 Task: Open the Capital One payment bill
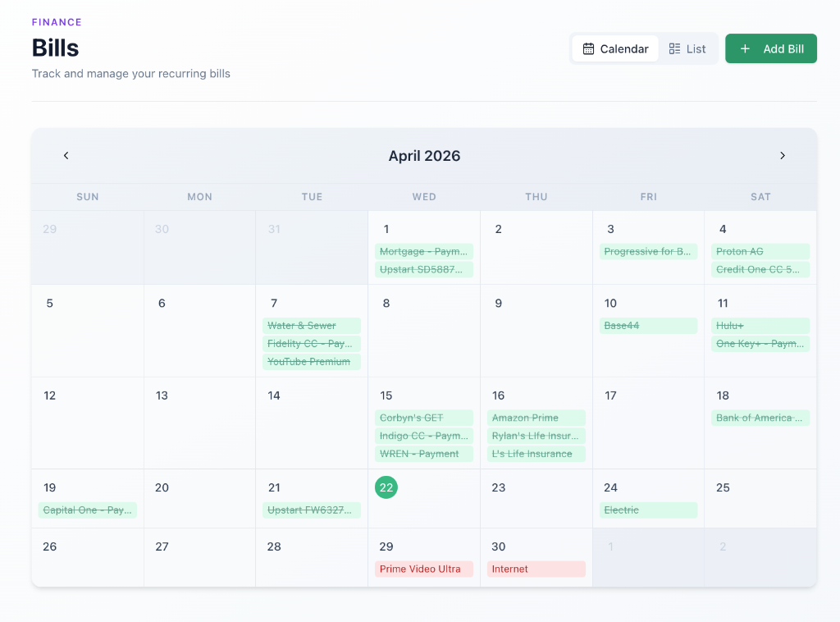87,510
